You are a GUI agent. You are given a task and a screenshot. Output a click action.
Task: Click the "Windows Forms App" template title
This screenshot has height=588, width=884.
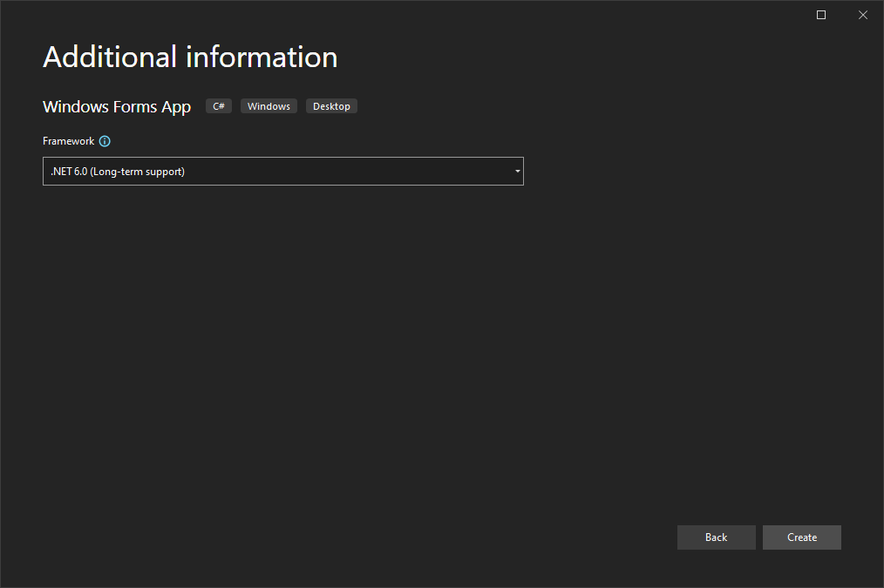pyautogui.click(x=117, y=106)
